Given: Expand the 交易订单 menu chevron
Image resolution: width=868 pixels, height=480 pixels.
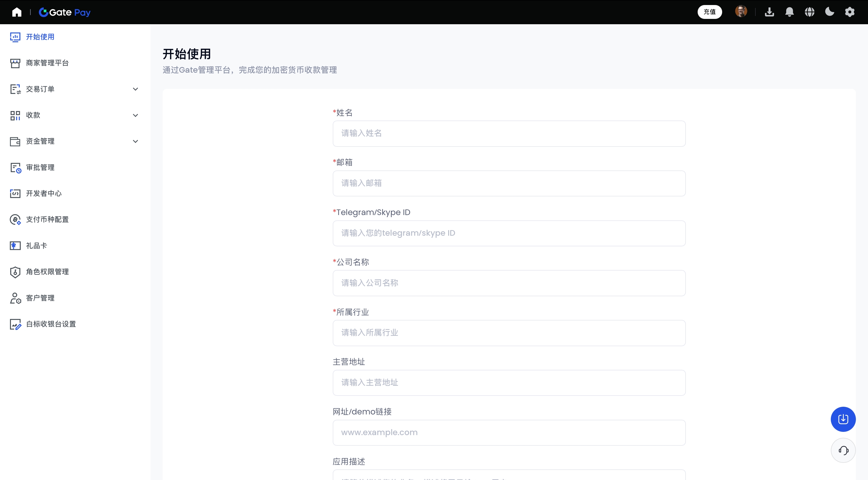Looking at the screenshot, I should [136, 89].
